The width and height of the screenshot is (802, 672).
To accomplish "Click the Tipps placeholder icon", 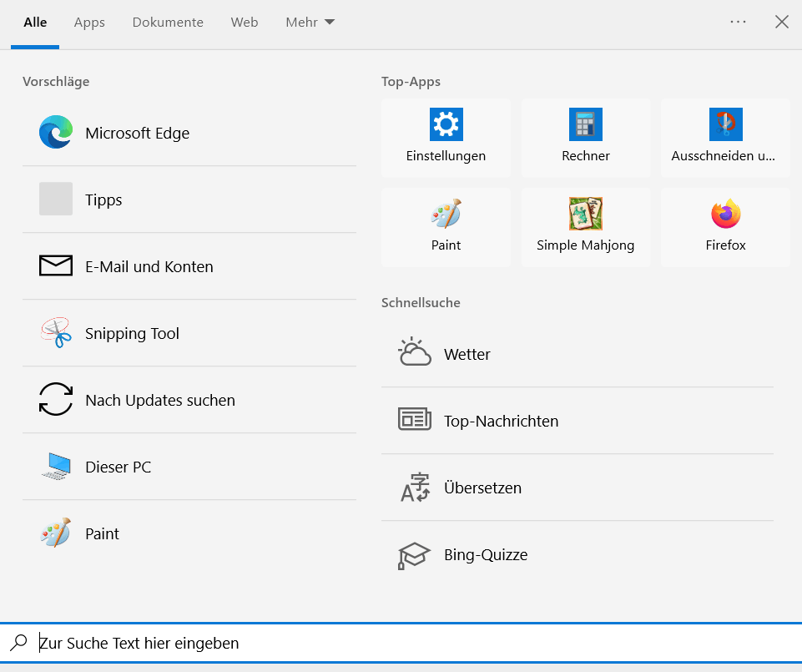I will point(56,199).
